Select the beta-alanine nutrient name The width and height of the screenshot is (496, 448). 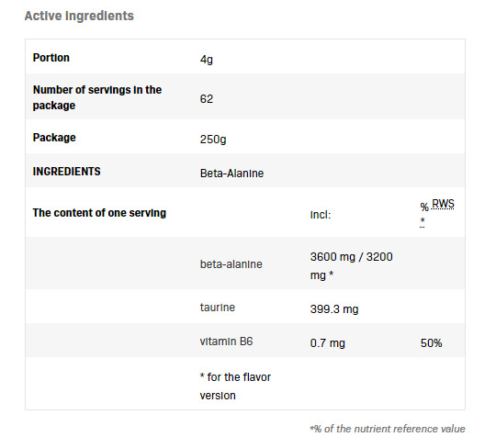231,264
